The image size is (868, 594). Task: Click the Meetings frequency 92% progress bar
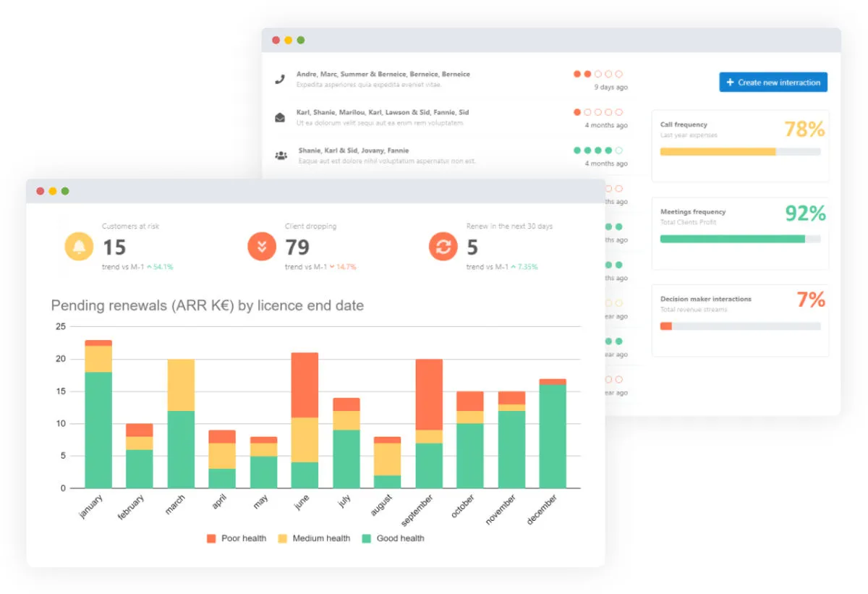[x=740, y=239]
